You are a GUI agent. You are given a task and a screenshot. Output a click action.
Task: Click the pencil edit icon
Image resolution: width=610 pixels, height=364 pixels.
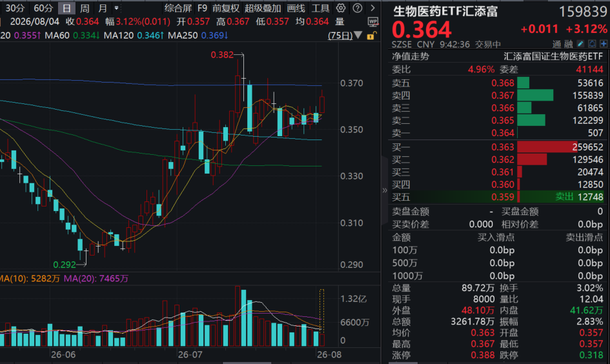pos(580,43)
